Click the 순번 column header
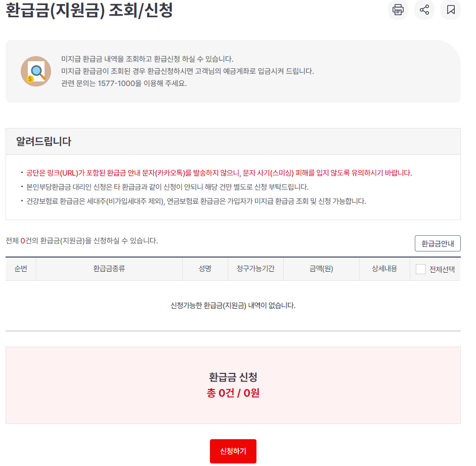The height and width of the screenshot is (466, 476). [x=21, y=269]
